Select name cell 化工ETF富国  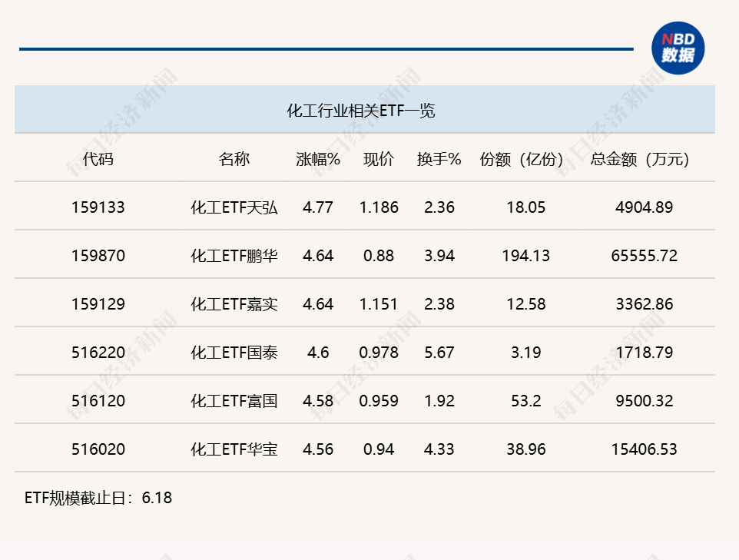coord(234,401)
